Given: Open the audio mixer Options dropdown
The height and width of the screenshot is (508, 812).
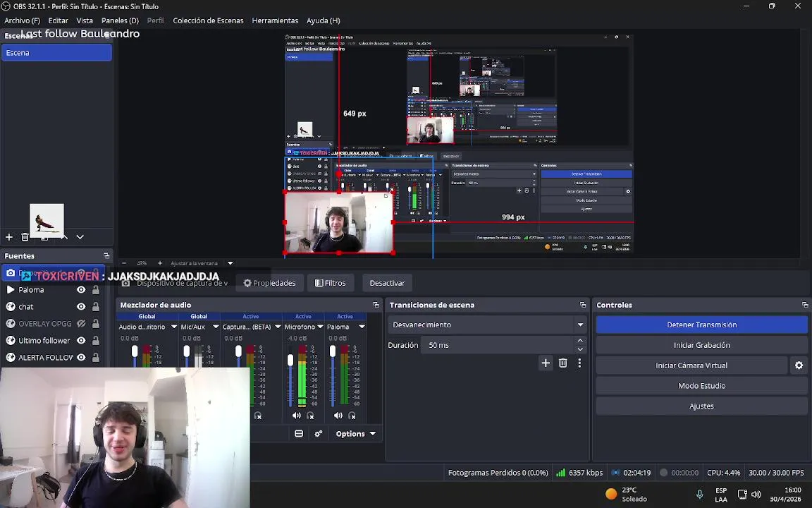Looking at the screenshot, I should tap(356, 433).
